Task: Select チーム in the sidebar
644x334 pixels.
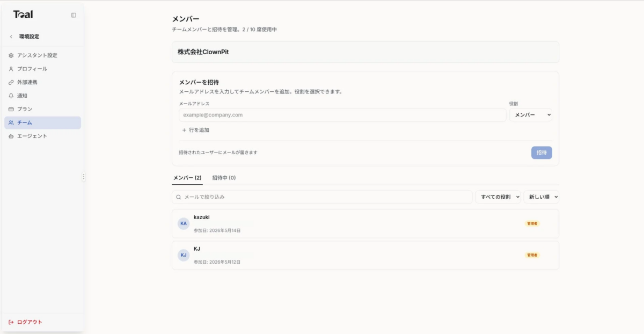Action: (42, 122)
